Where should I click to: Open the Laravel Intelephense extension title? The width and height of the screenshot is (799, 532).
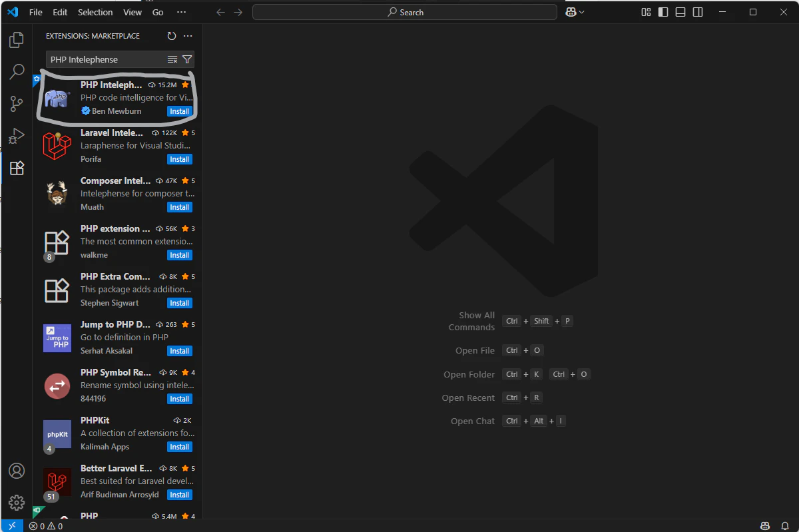(112, 133)
